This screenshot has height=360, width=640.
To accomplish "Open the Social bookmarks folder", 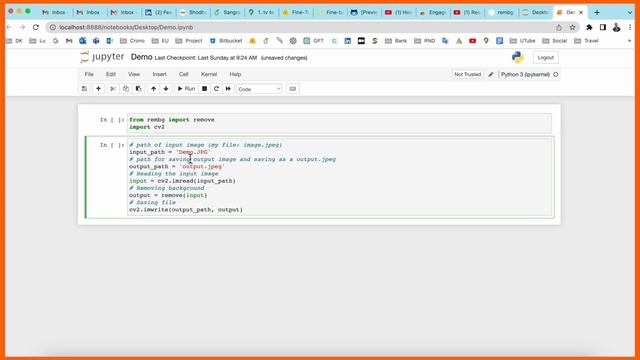I will pyautogui.click(x=554, y=41).
